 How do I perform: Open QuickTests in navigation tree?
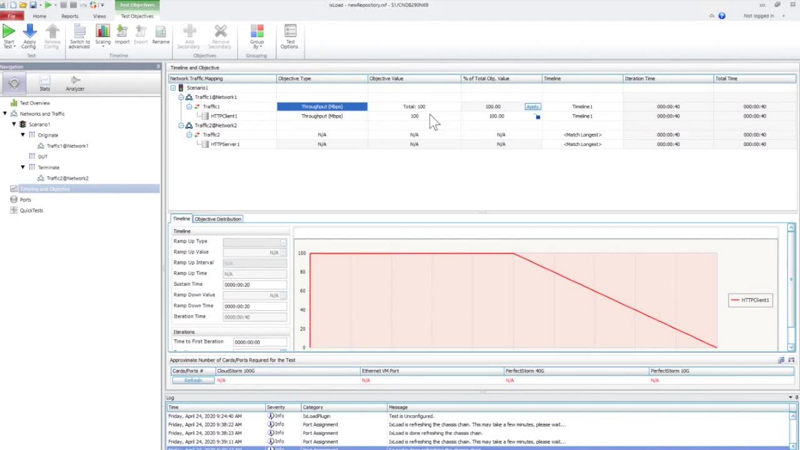31,210
